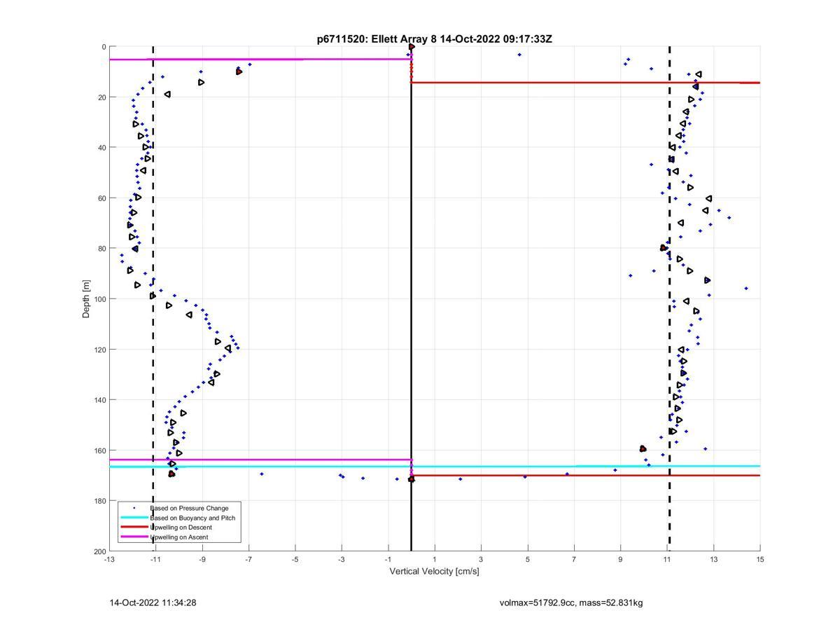Click the cyan line sample in the legend

(x=134, y=518)
